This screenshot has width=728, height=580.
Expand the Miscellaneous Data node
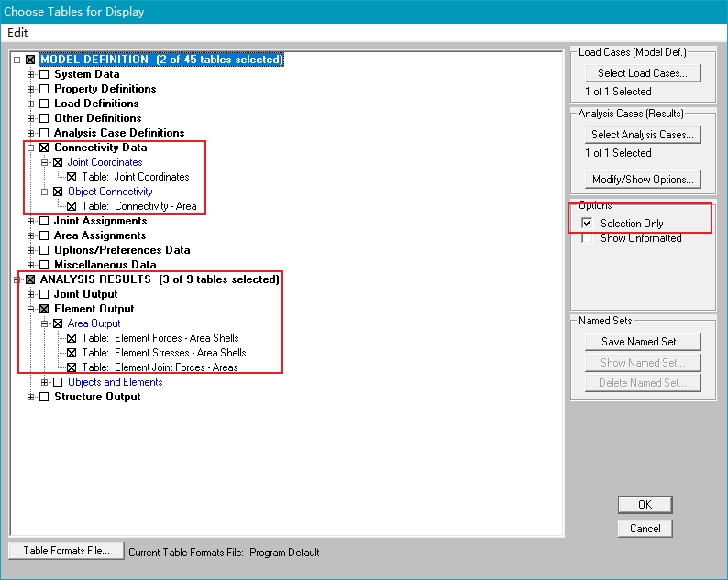pyautogui.click(x=30, y=265)
